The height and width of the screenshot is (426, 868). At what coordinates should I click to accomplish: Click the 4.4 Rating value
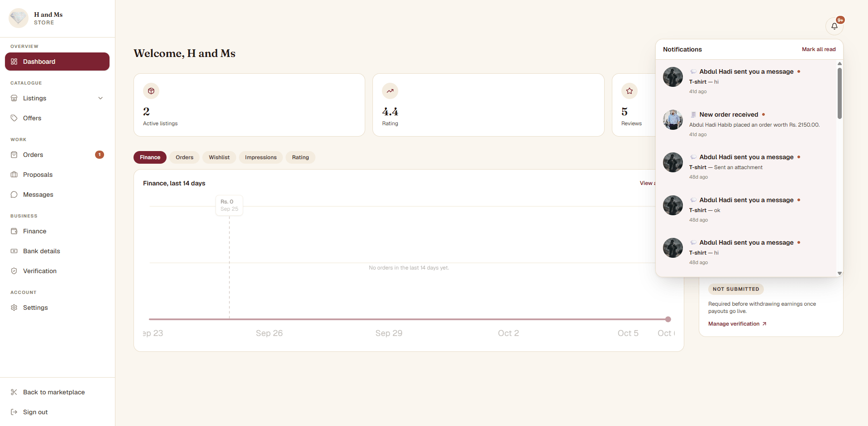point(390,112)
